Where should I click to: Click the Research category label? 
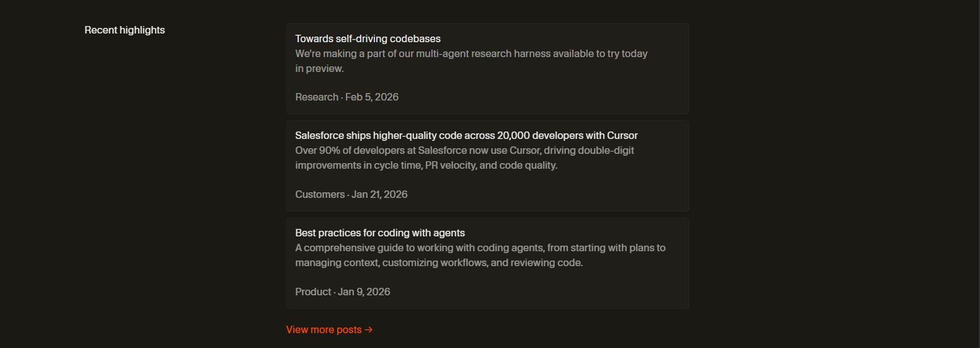[317, 97]
